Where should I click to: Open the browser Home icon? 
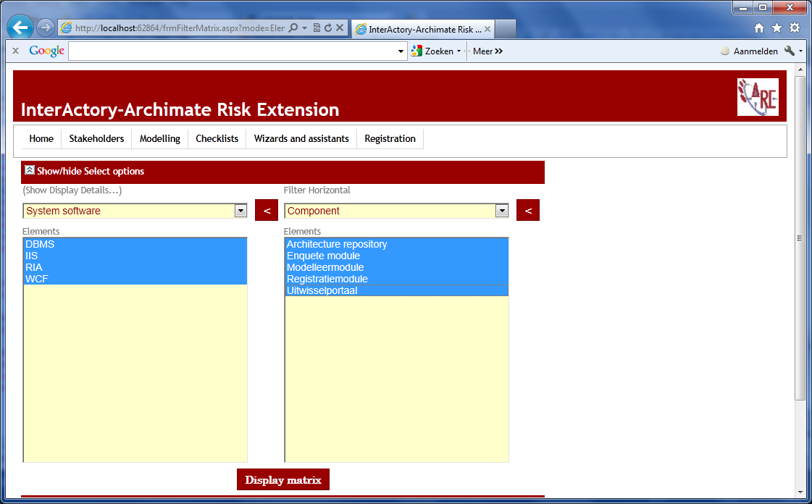pos(759,28)
